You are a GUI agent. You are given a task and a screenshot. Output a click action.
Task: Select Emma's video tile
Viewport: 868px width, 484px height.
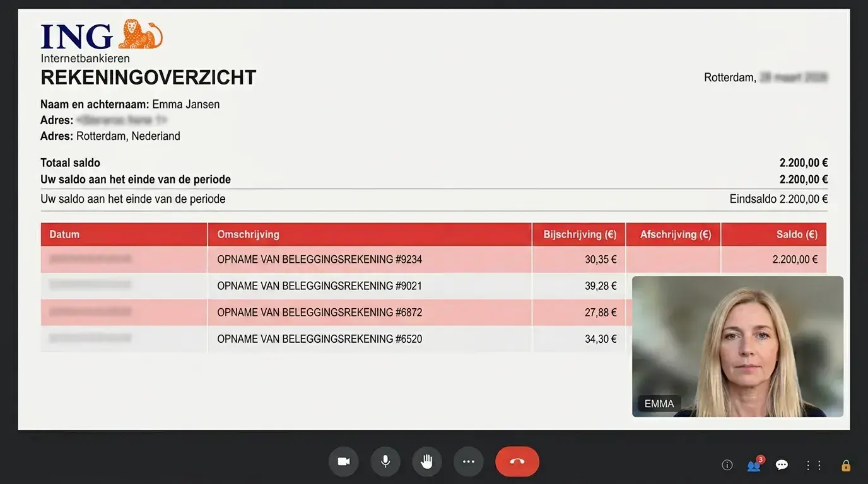(737, 346)
